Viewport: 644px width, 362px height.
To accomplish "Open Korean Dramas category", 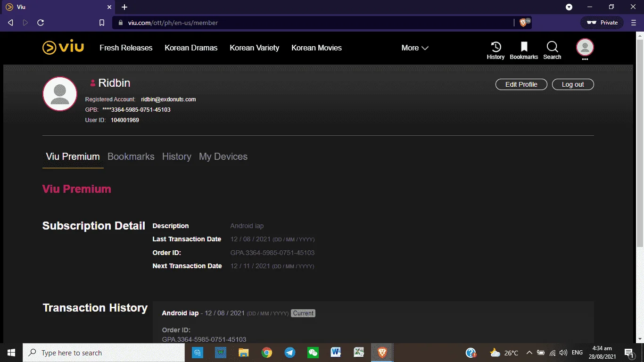I will click(x=191, y=48).
